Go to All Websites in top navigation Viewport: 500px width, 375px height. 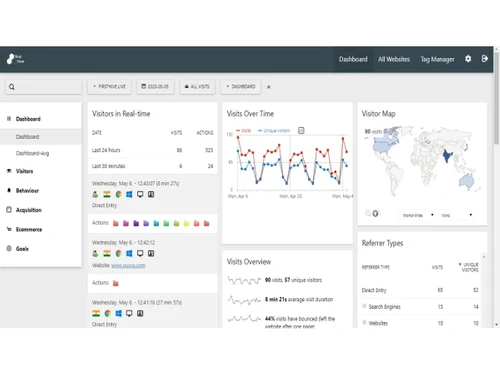394,59
